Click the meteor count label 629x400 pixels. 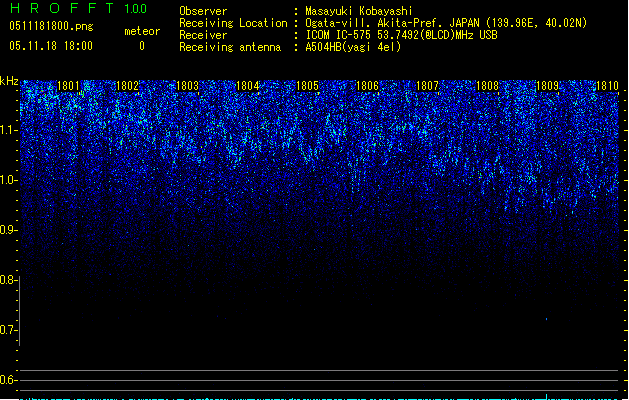click(142, 31)
